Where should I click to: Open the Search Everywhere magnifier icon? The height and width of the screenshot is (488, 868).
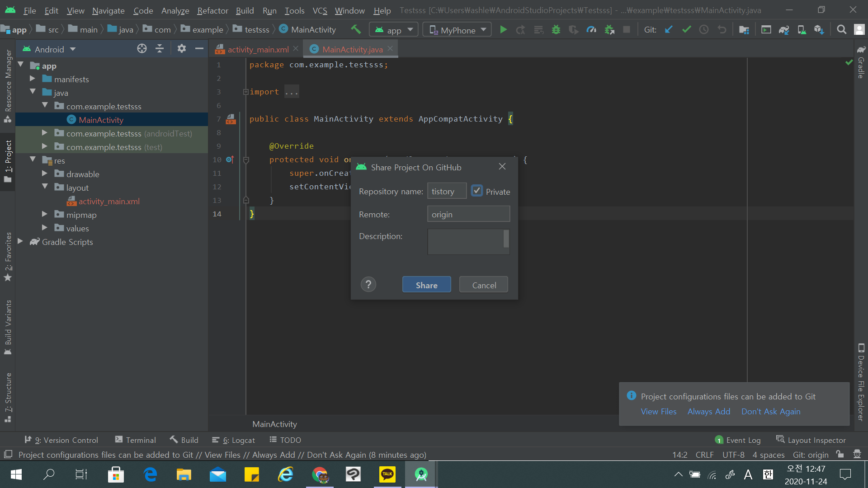pyautogui.click(x=841, y=30)
